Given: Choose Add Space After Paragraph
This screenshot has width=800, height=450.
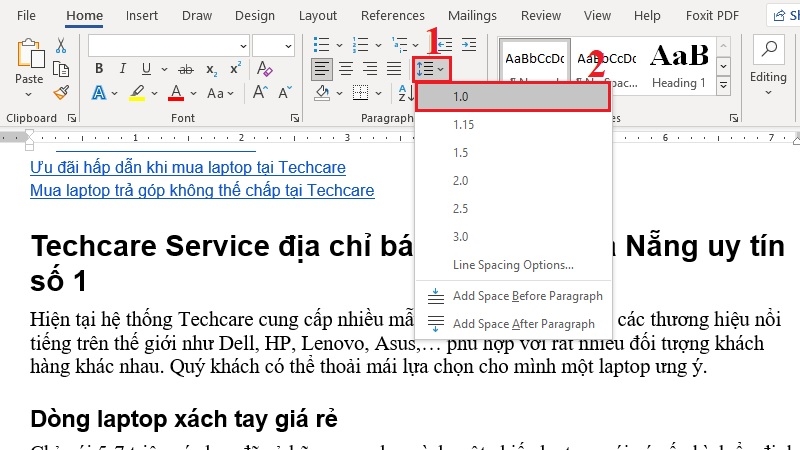Looking at the screenshot, I should [x=513, y=324].
